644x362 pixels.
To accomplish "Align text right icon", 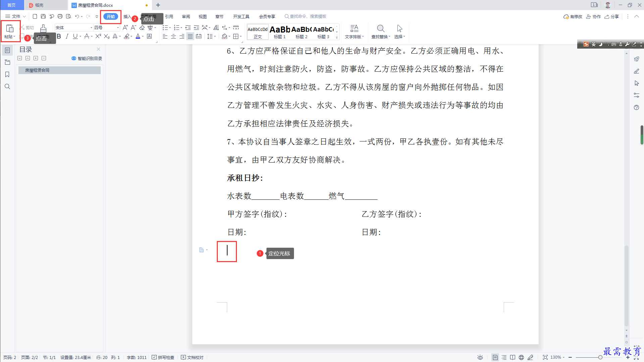I will click(x=182, y=36).
